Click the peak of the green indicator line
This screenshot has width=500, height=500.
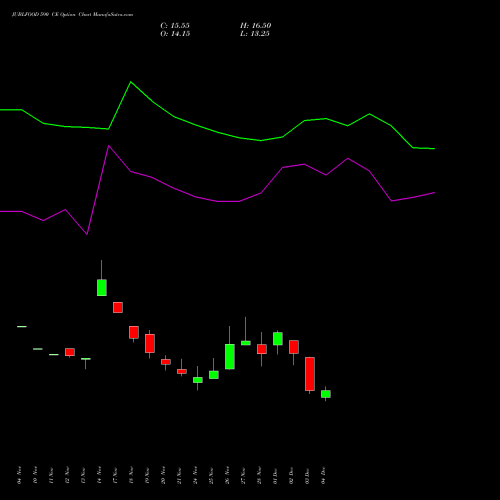(x=131, y=82)
